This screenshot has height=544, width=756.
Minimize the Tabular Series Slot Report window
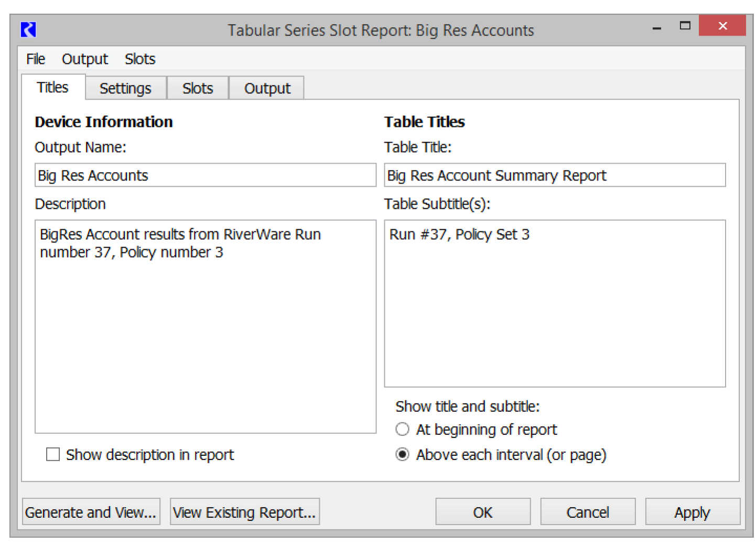click(656, 27)
